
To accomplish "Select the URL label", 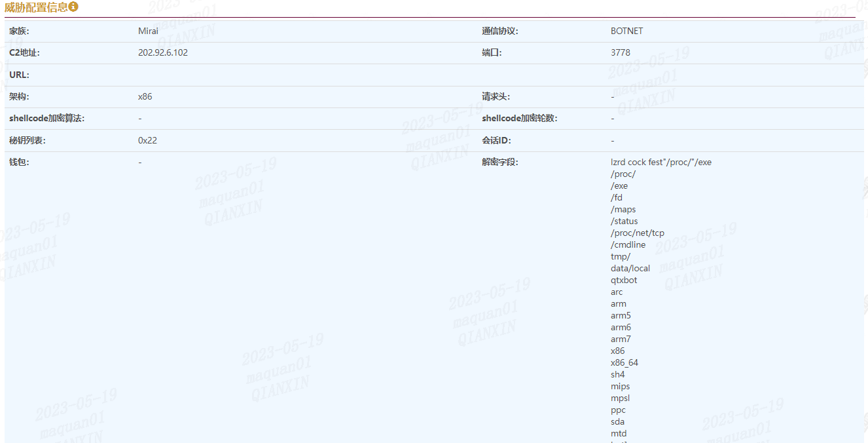I will point(19,75).
